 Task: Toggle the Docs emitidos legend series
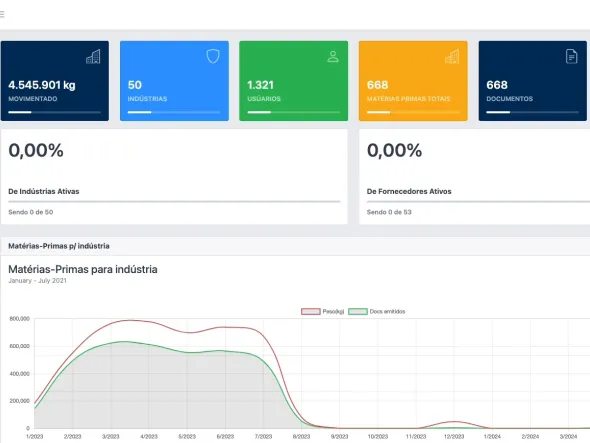pyautogui.click(x=377, y=312)
